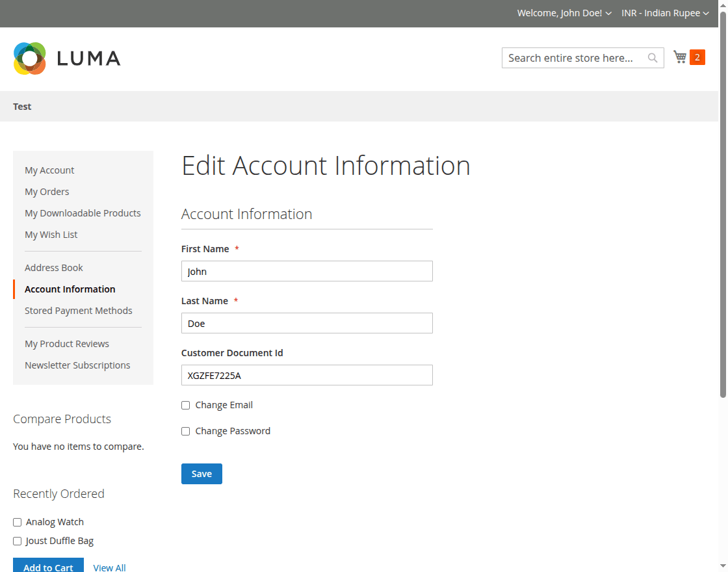Check the Joust Duffle Bag item

(17, 541)
